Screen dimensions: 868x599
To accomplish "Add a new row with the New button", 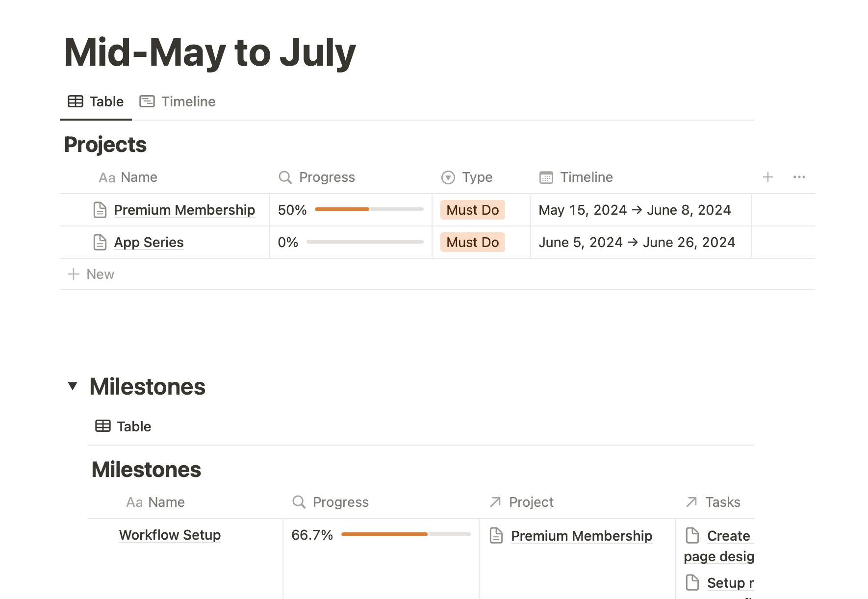I will tap(91, 274).
